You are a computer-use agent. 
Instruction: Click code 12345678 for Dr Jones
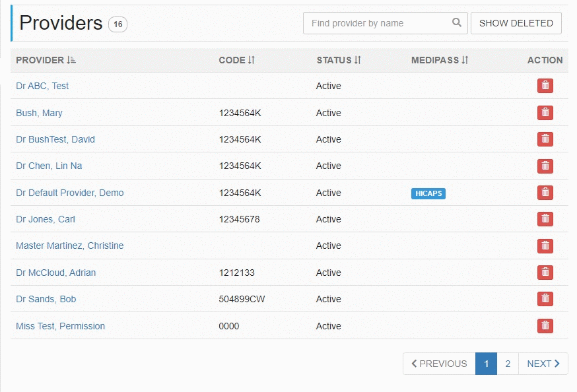(239, 219)
